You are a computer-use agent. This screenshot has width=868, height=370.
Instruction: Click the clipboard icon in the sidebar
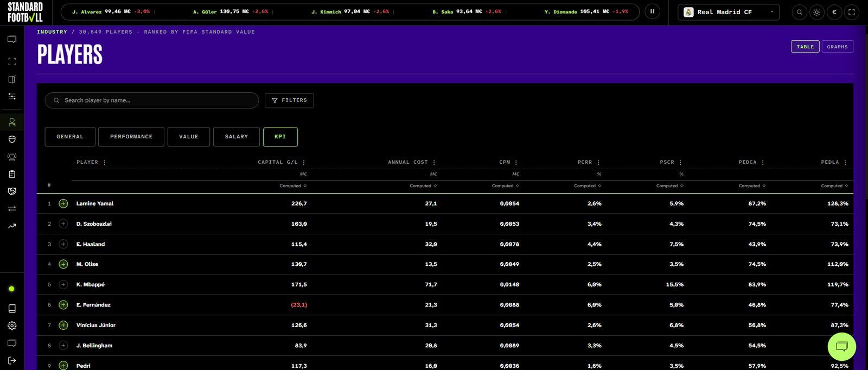point(12,174)
